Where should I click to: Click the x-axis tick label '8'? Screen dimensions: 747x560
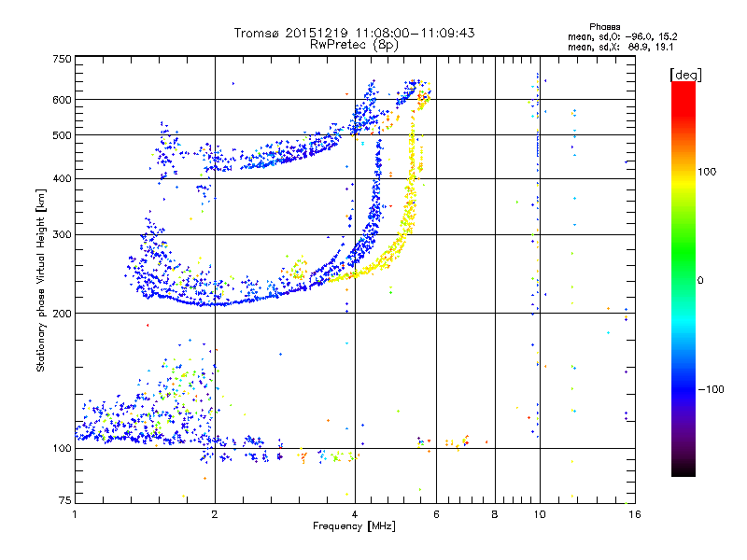pos(495,514)
